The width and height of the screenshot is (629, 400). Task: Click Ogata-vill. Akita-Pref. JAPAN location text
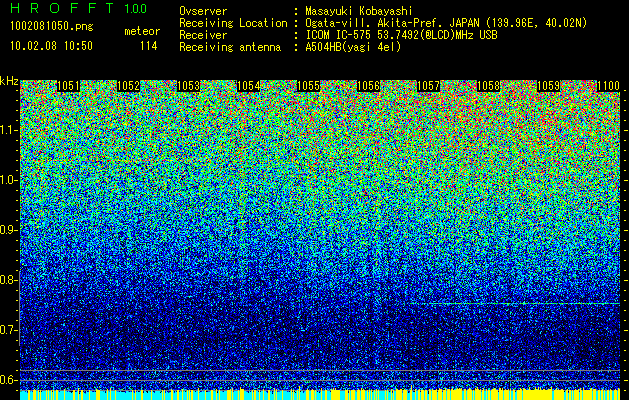pyautogui.click(x=446, y=23)
